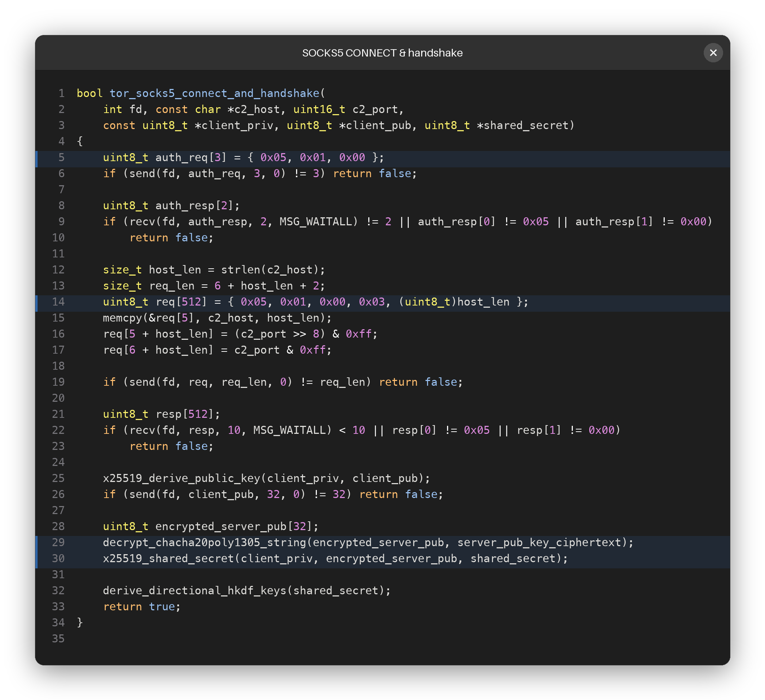
Task: Select line number 14 in the gutter
Action: click(x=58, y=302)
